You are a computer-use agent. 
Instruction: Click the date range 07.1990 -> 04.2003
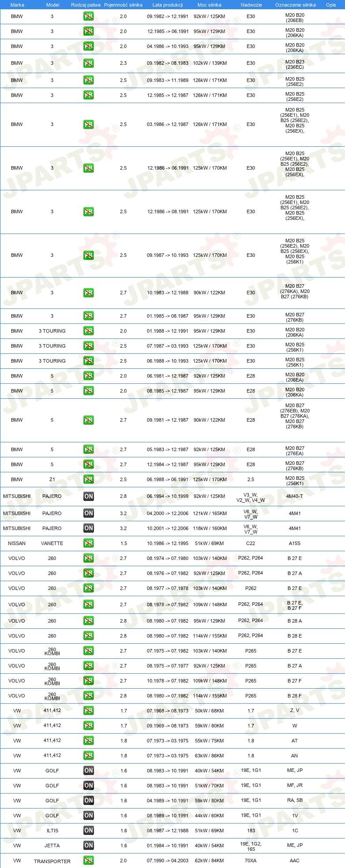point(168,861)
